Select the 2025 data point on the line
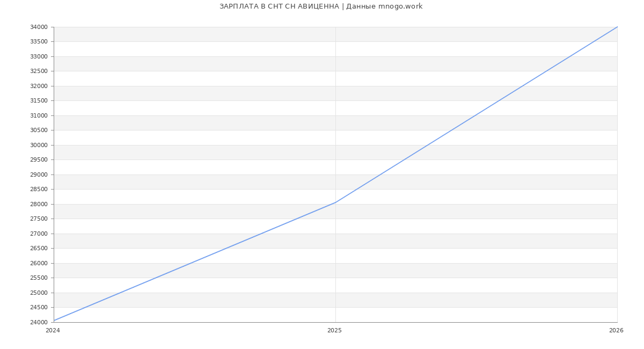644x349 pixels. [x=335, y=202]
